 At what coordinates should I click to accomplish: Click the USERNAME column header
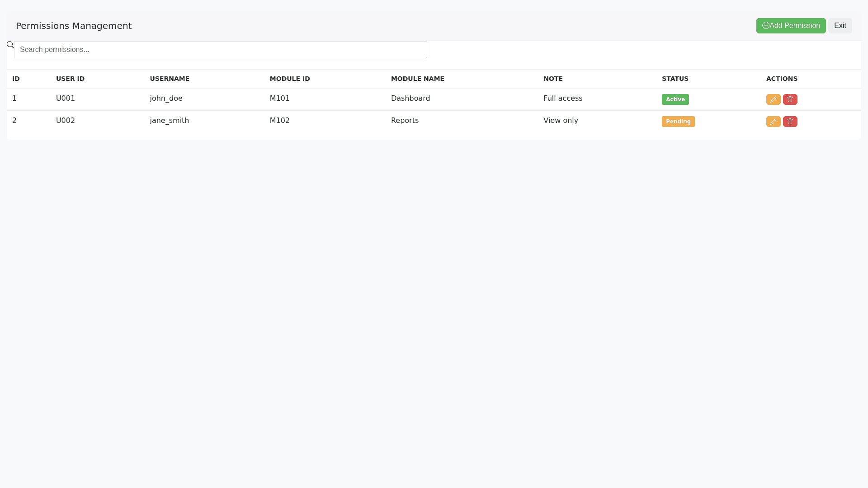tap(170, 79)
